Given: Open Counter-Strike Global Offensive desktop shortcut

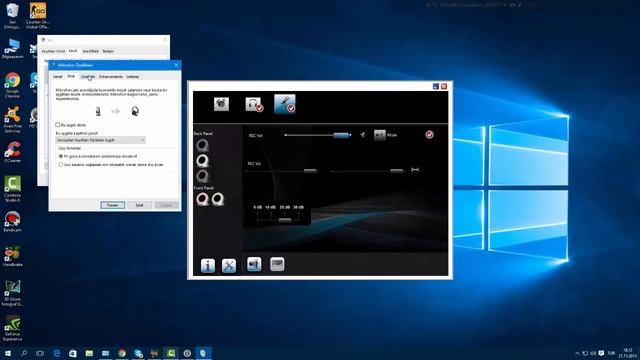Looking at the screenshot, I should point(38,16).
